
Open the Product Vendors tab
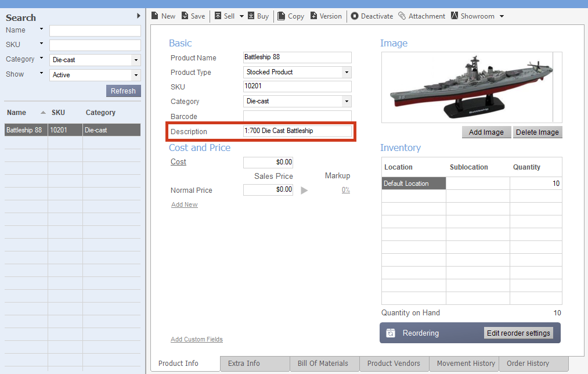[395, 364]
